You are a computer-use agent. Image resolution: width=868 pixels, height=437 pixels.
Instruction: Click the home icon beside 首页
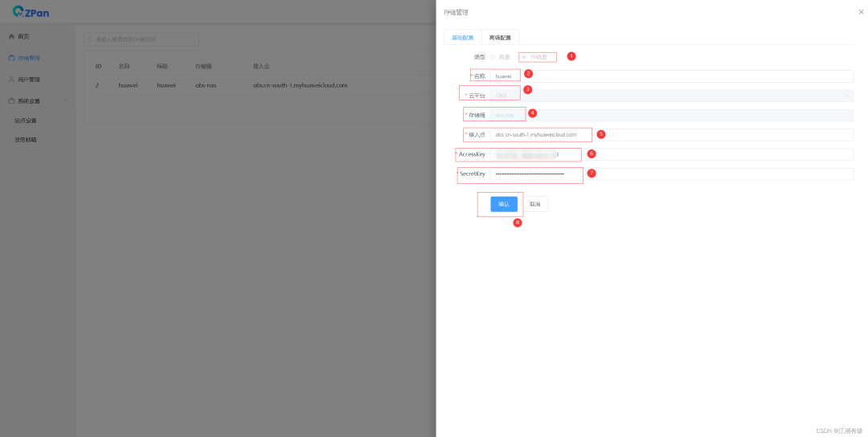pyautogui.click(x=11, y=36)
